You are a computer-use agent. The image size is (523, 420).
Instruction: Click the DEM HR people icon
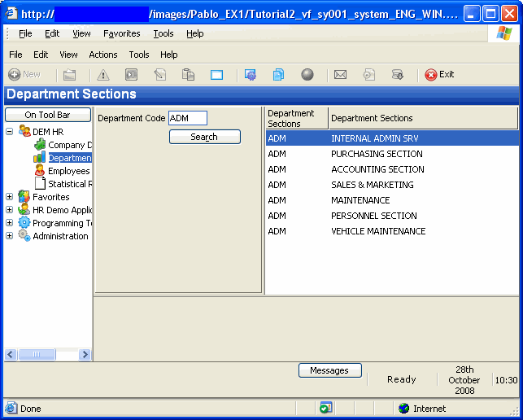tap(24, 131)
